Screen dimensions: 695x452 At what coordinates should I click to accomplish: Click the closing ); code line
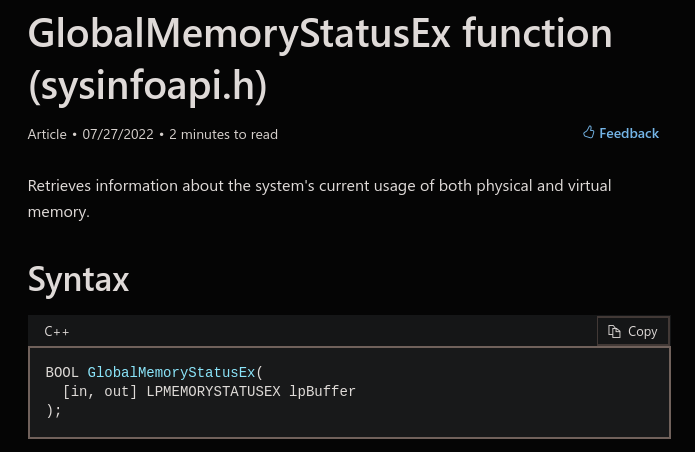(x=54, y=411)
